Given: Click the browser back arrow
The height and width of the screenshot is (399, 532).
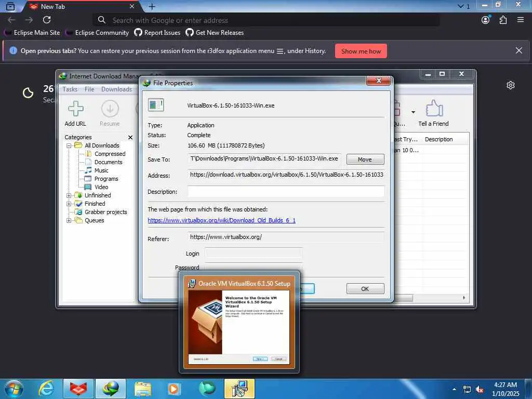Looking at the screenshot, I should click(11, 20).
